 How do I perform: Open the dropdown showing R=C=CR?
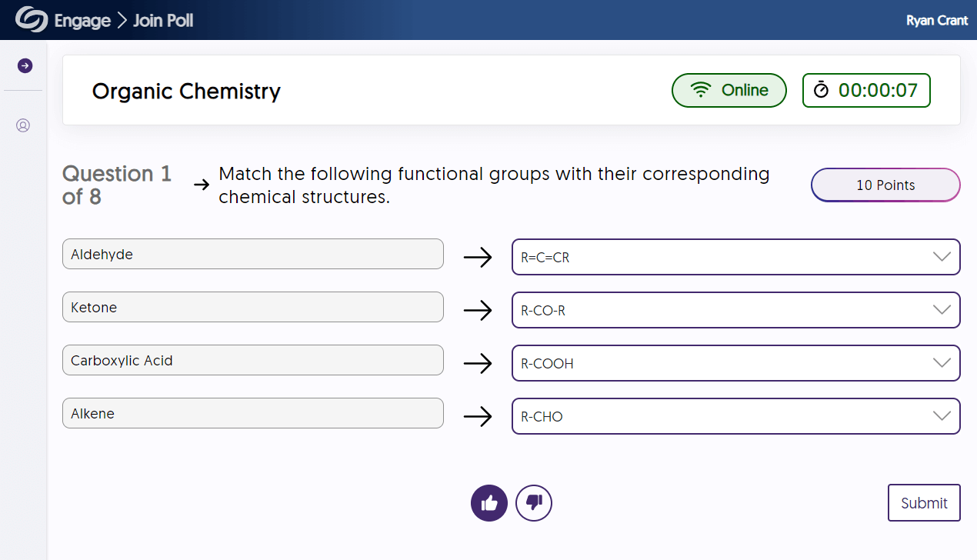pyautogui.click(x=736, y=257)
